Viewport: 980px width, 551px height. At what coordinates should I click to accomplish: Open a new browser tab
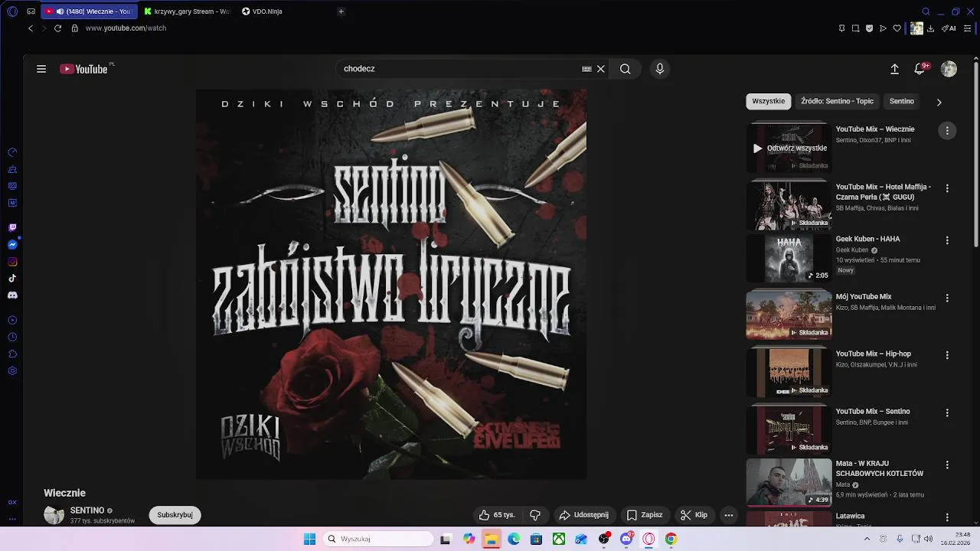(341, 11)
